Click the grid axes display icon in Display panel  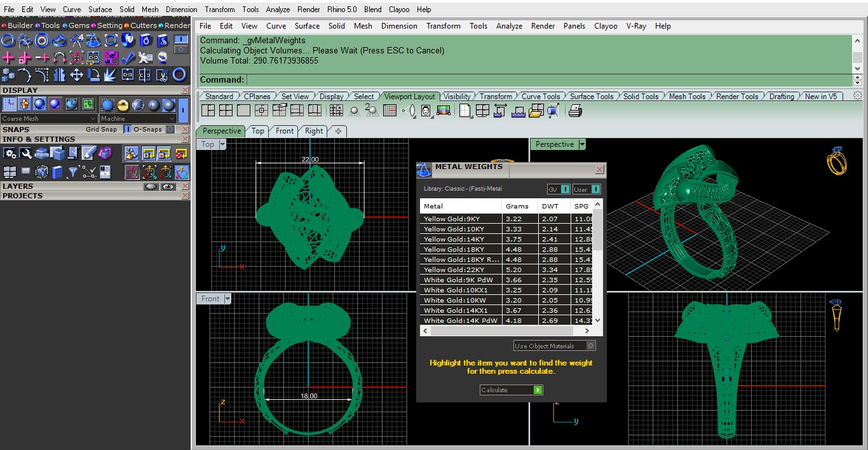9,104
